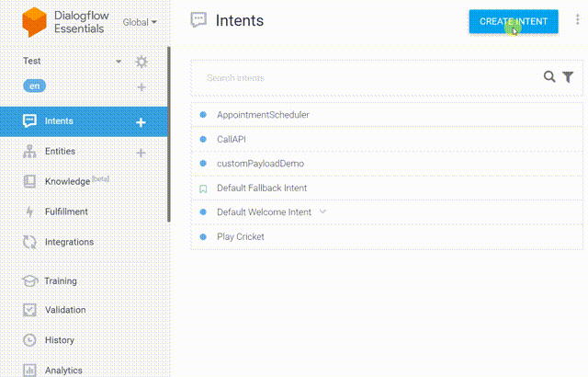Open Integrations section

point(70,242)
